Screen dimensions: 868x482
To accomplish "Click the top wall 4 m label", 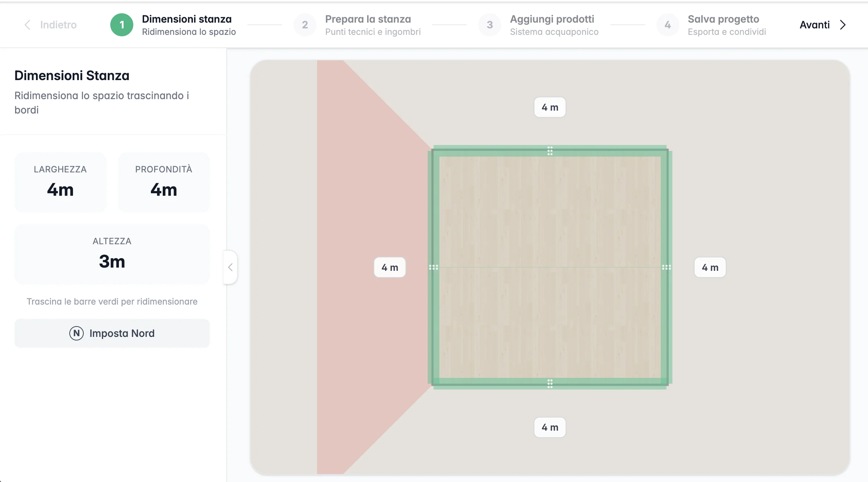I will click(550, 107).
